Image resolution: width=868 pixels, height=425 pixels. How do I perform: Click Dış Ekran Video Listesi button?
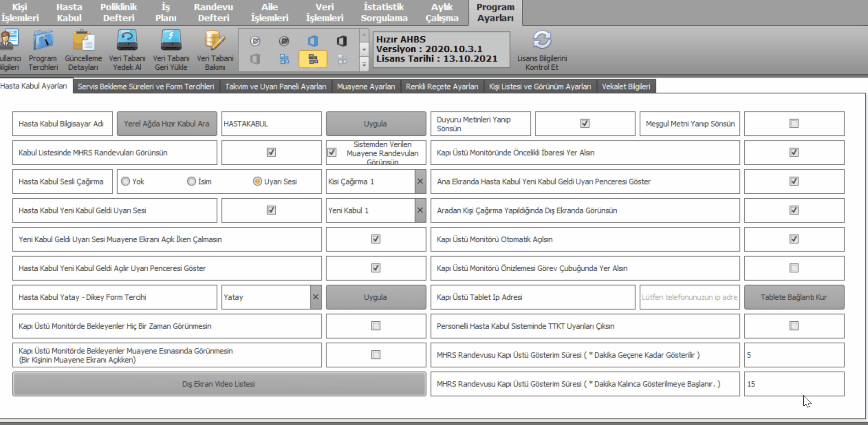pos(219,384)
